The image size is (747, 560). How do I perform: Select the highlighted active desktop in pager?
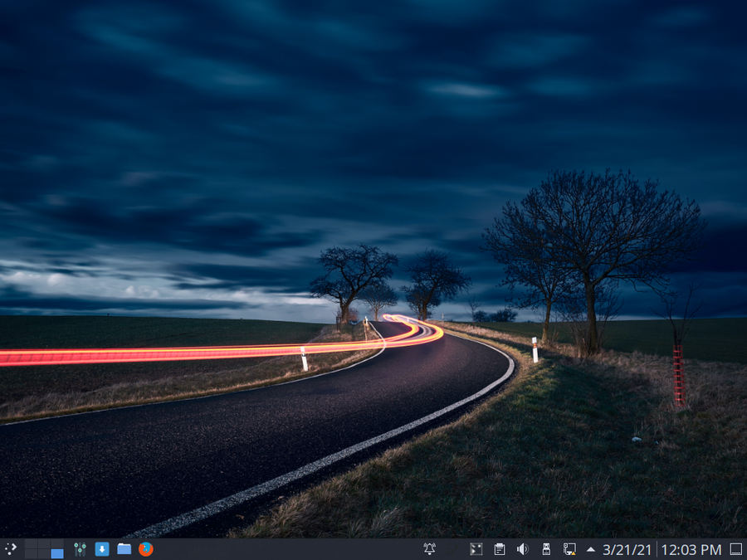(57, 554)
